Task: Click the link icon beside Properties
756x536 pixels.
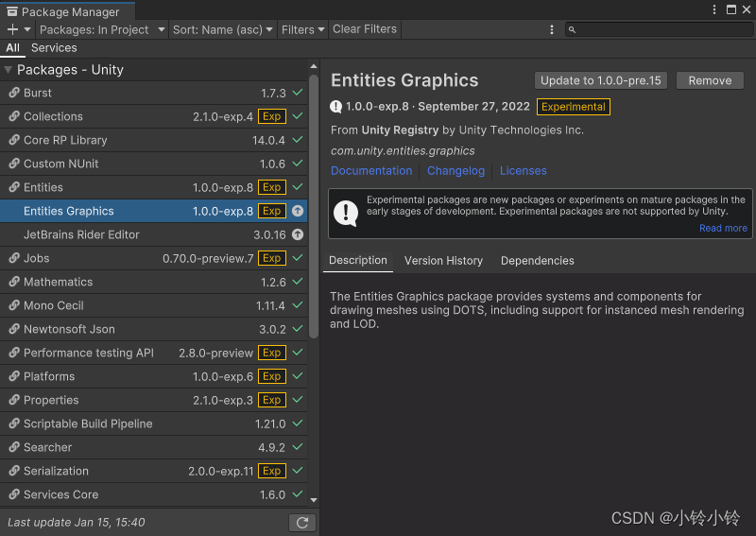Action: [x=14, y=400]
